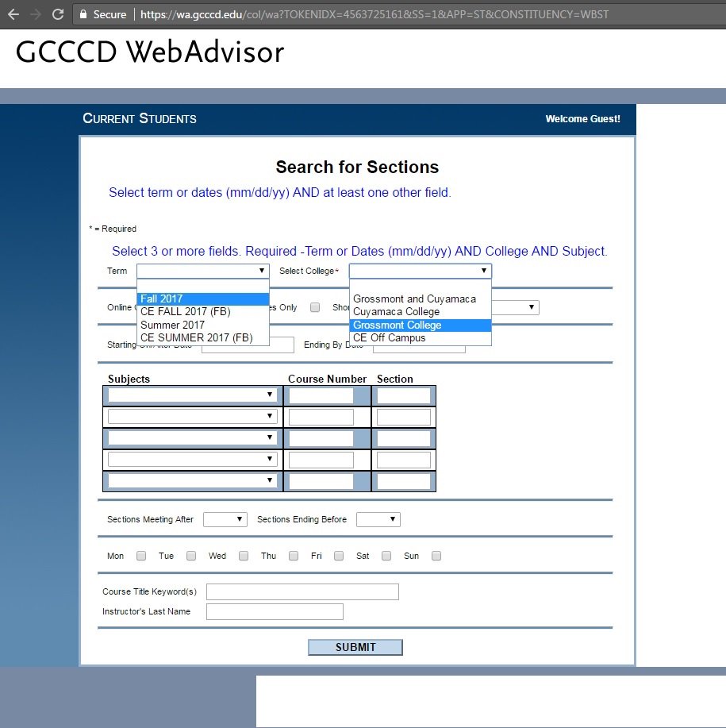Select Grossmont College option
This screenshot has width=726, height=728.
click(421, 325)
